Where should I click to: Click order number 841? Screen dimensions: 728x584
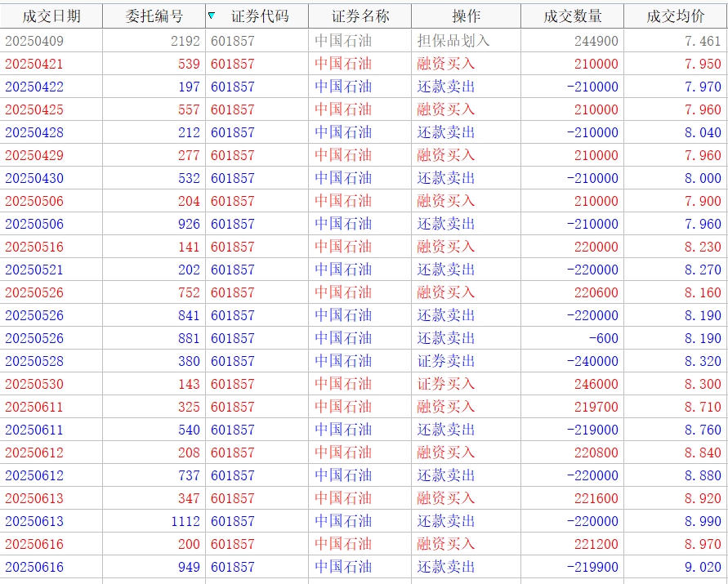tap(189, 315)
